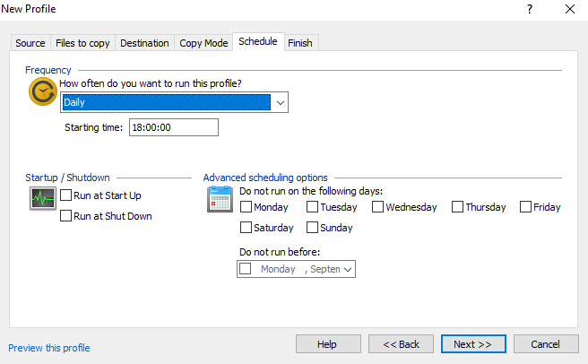The width and height of the screenshot is (588, 364).
Task: Click the question mark help icon in title bar
Action: [529, 9]
